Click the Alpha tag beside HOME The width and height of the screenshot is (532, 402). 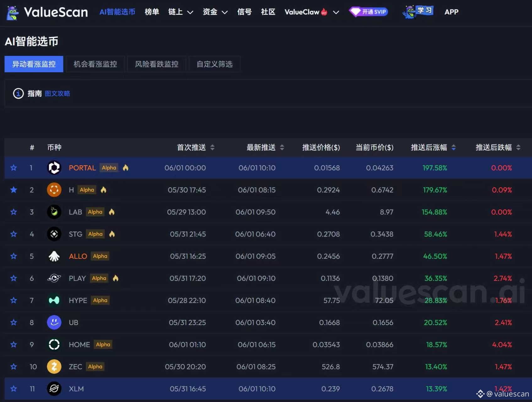pyautogui.click(x=103, y=345)
